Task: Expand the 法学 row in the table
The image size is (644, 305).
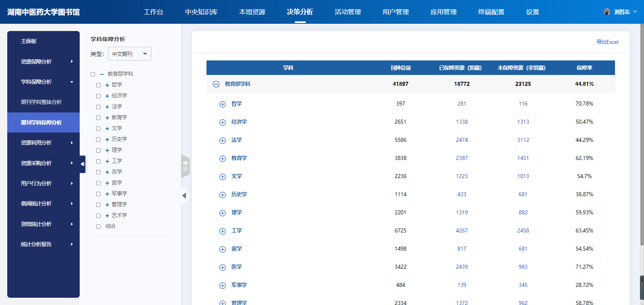Action: tap(223, 141)
